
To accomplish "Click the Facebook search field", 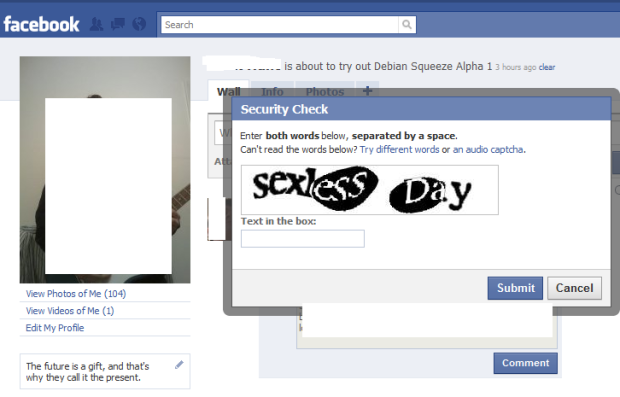I will (x=280, y=25).
